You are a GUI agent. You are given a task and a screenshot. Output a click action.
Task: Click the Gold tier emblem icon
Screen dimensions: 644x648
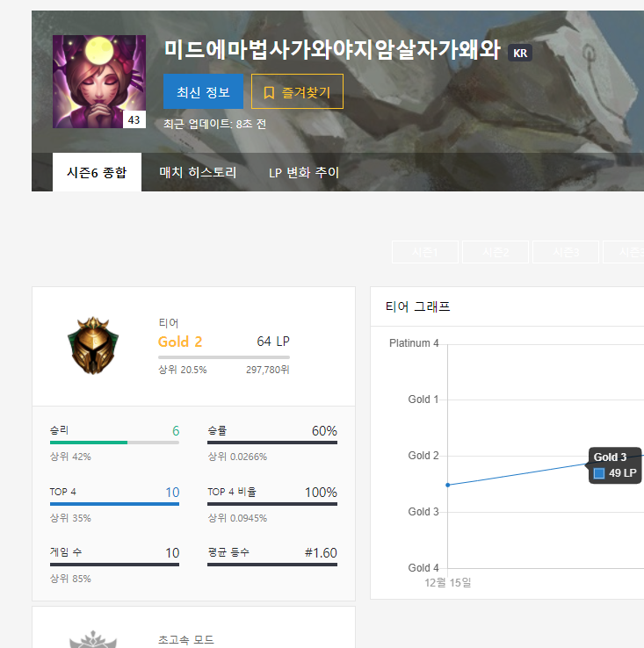[x=93, y=346]
